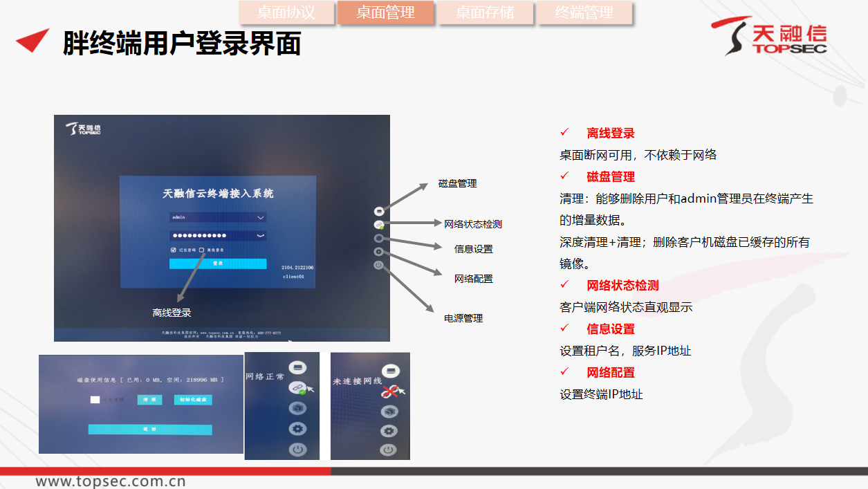Image resolution: width=868 pixels, height=489 pixels.
Task: Click the 返回 button in disk panel
Action: pos(150,430)
